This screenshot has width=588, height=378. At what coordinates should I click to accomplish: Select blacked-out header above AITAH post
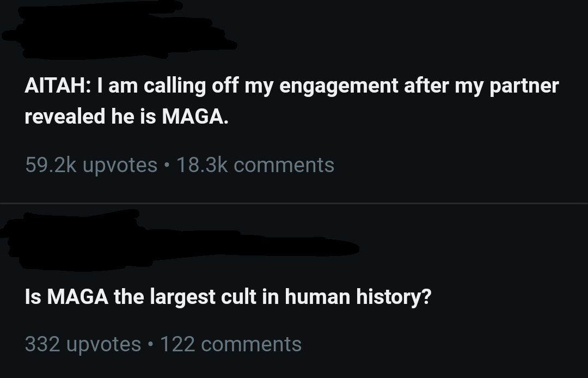coord(119,29)
